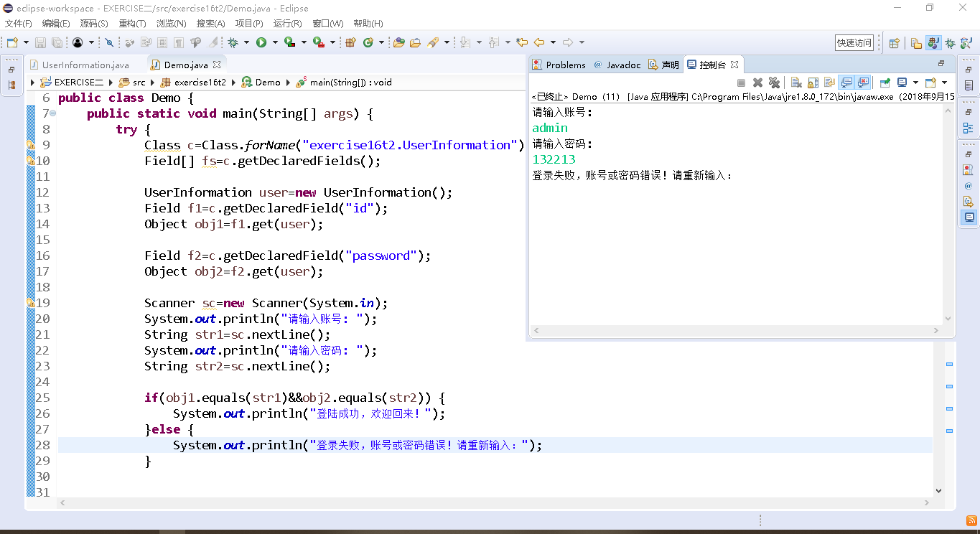Image resolution: width=980 pixels, height=534 pixels.
Task: Open the 帮助(H) menu
Action: pyautogui.click(x=368, y=24)
